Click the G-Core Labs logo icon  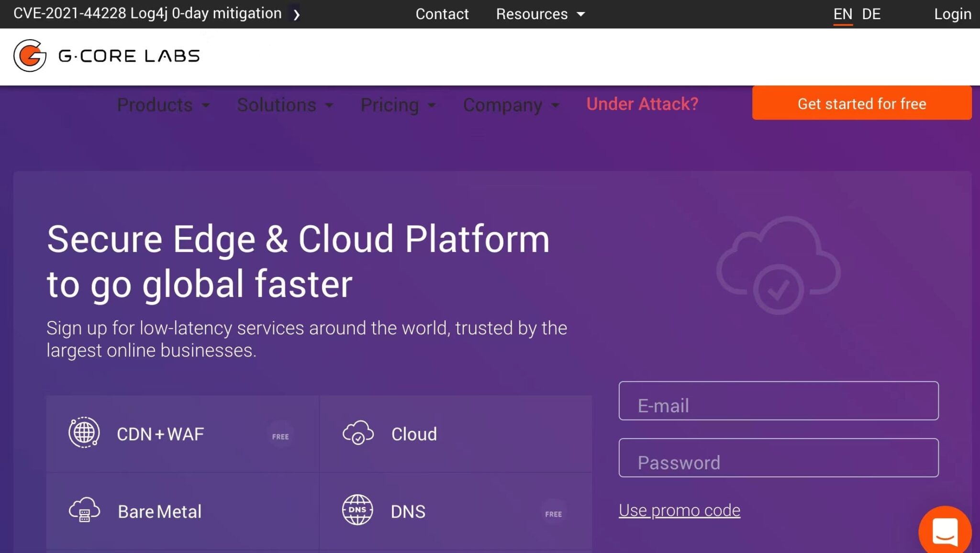30,55
